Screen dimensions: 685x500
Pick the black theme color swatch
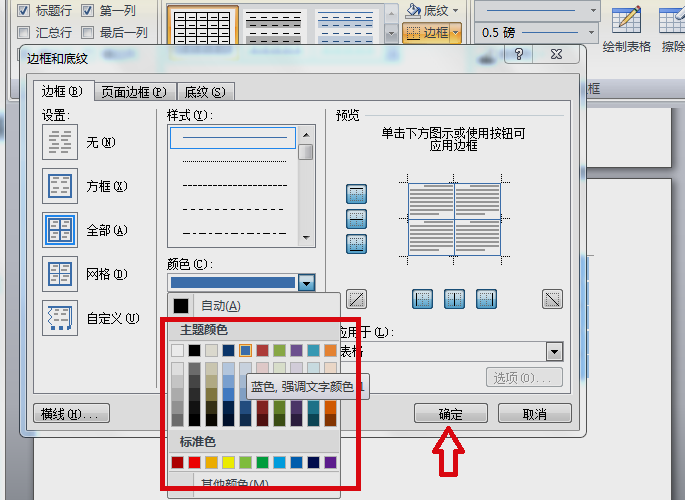click(194, 350)
